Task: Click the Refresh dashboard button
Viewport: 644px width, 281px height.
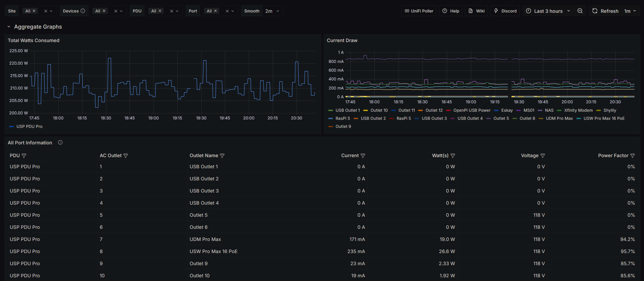Action: (x=605, y=11)
